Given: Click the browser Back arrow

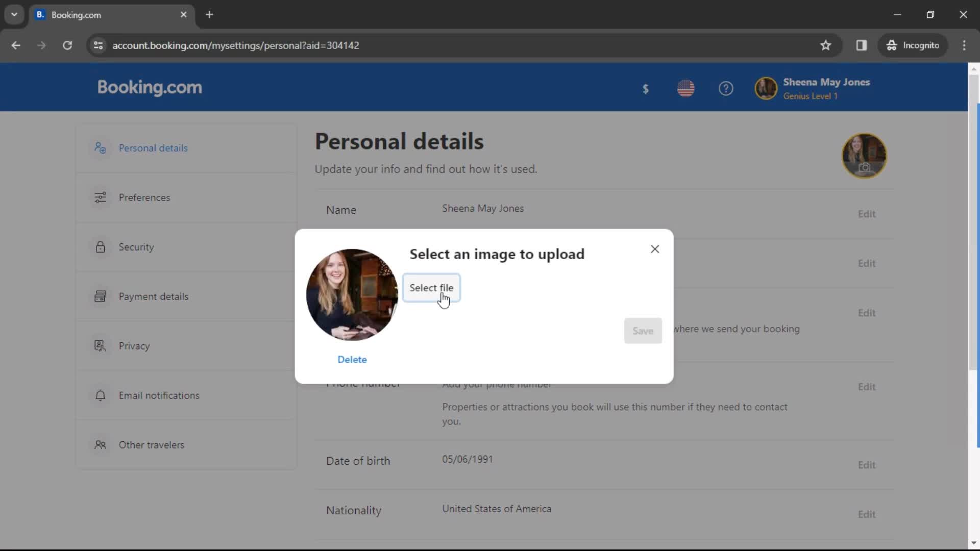Looking at the screenshot, I should tap(16, 45).
